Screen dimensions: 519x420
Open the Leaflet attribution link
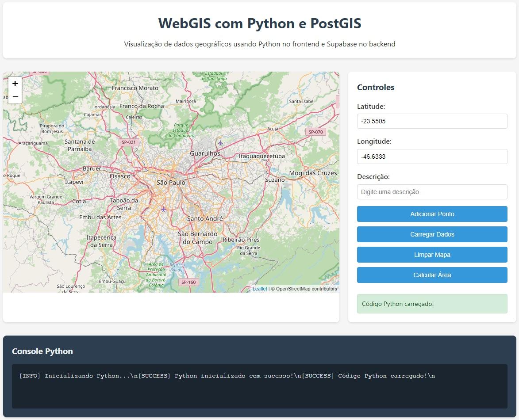[259, 289]
